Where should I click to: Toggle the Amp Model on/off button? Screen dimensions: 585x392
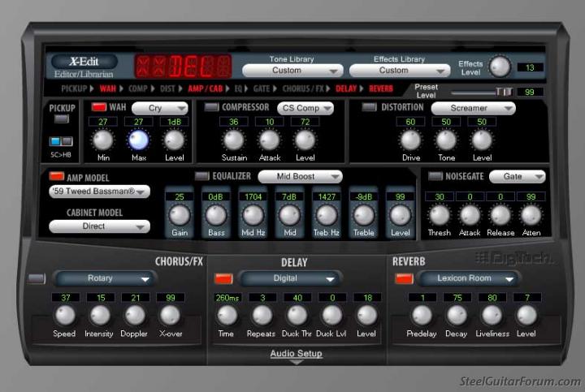coord(57,176)
